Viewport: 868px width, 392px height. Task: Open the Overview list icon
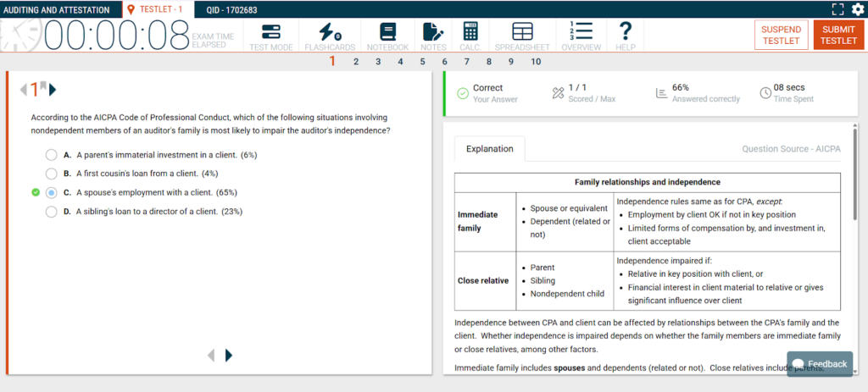[x=581, y=31]
